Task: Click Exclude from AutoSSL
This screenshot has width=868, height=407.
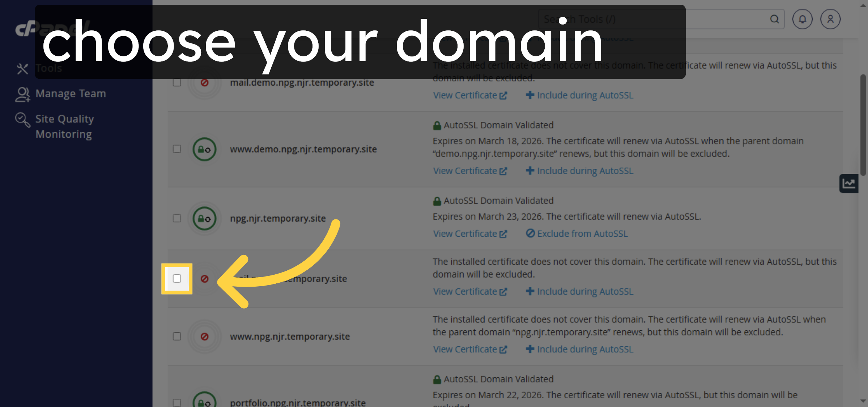Action: click(577, 234)
